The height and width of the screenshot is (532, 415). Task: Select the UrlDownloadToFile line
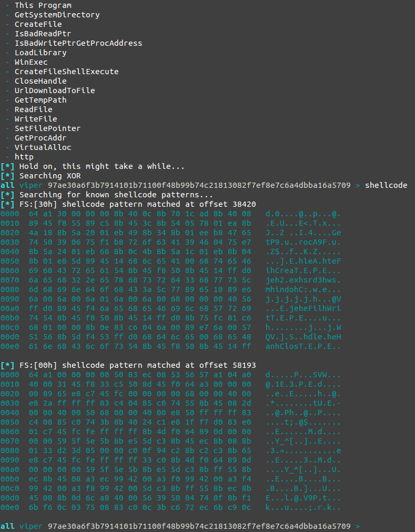55,91
